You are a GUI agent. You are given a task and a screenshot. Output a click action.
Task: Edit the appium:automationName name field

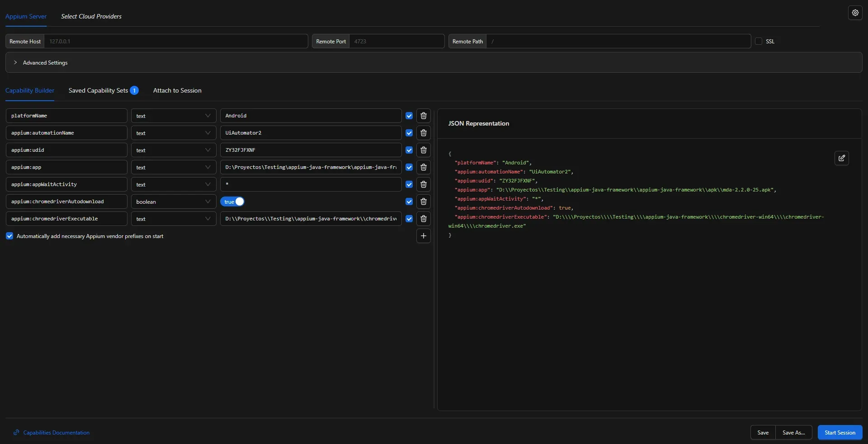(66, 133)
